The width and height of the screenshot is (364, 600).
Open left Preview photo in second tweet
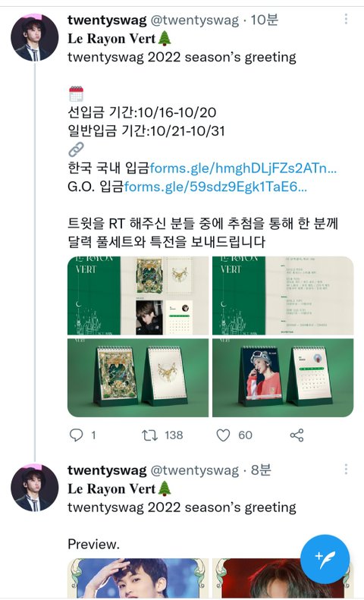tap(138, 578)
